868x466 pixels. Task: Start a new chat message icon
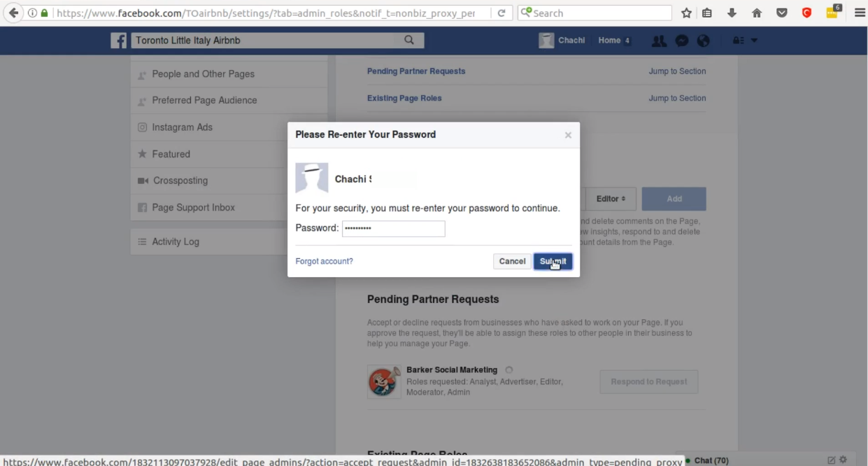(831, 460)
